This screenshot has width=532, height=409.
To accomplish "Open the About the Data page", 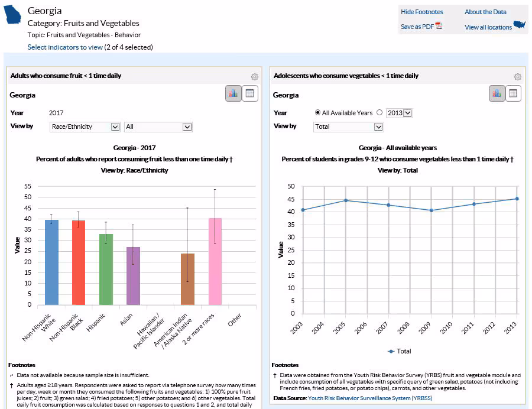I will point(486,12).
